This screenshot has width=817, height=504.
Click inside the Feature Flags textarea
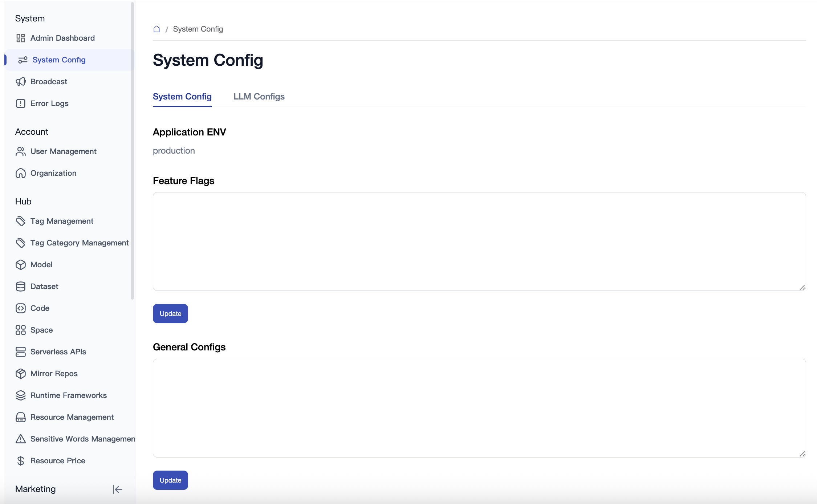click(x=479, y=241)
